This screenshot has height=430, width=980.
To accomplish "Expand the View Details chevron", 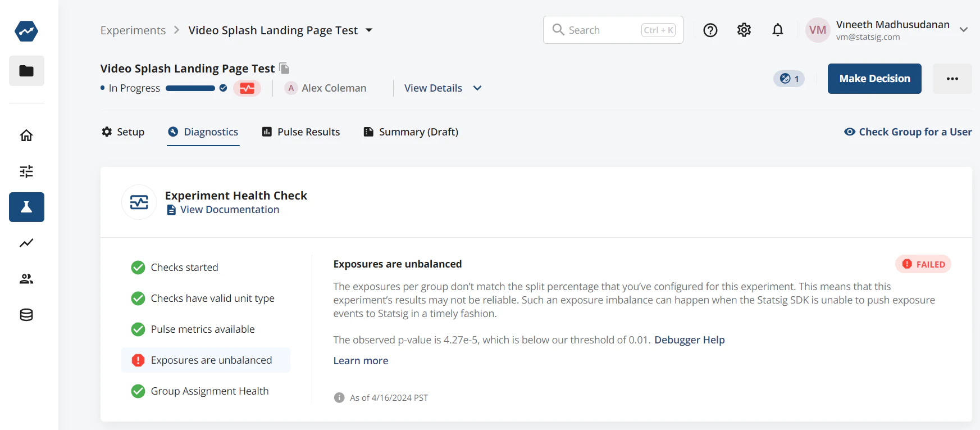I will [477, 88].
